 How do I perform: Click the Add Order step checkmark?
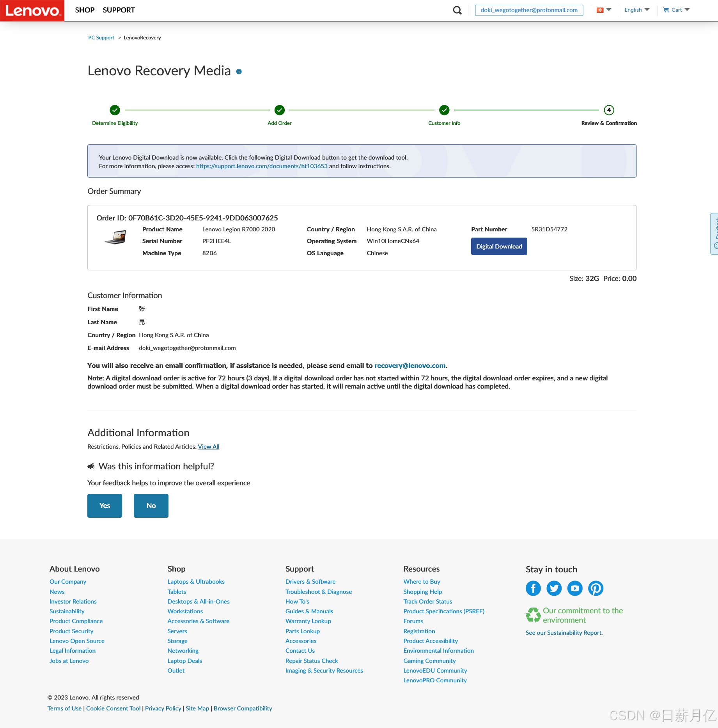click(x=280, y=110)
